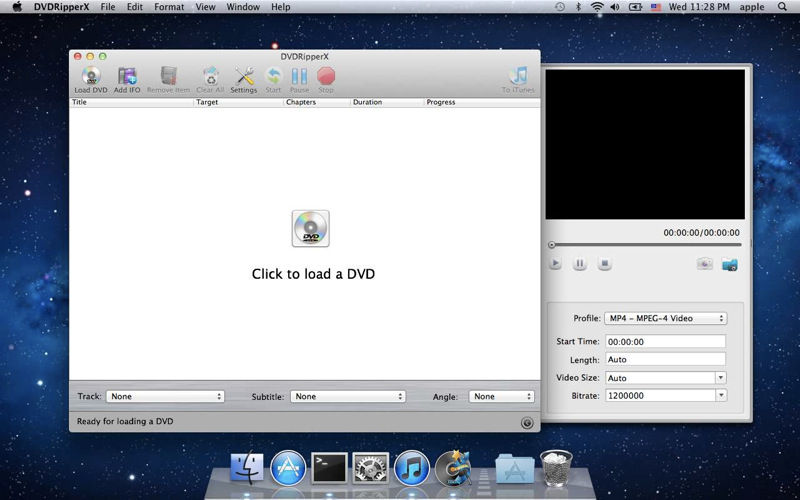Open the Help menu
The image size is (800, 500).
click(281, 7)
